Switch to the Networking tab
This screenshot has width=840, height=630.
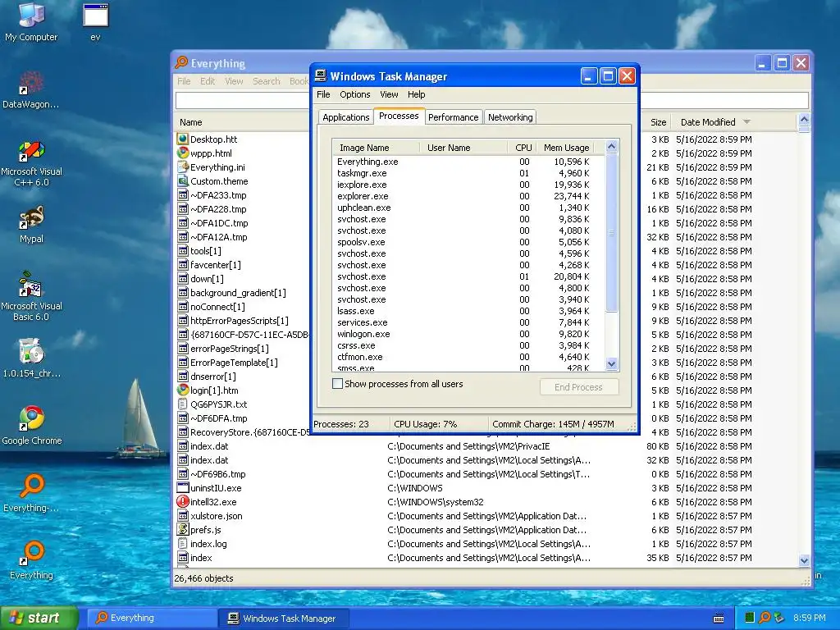tap(510, 117)
